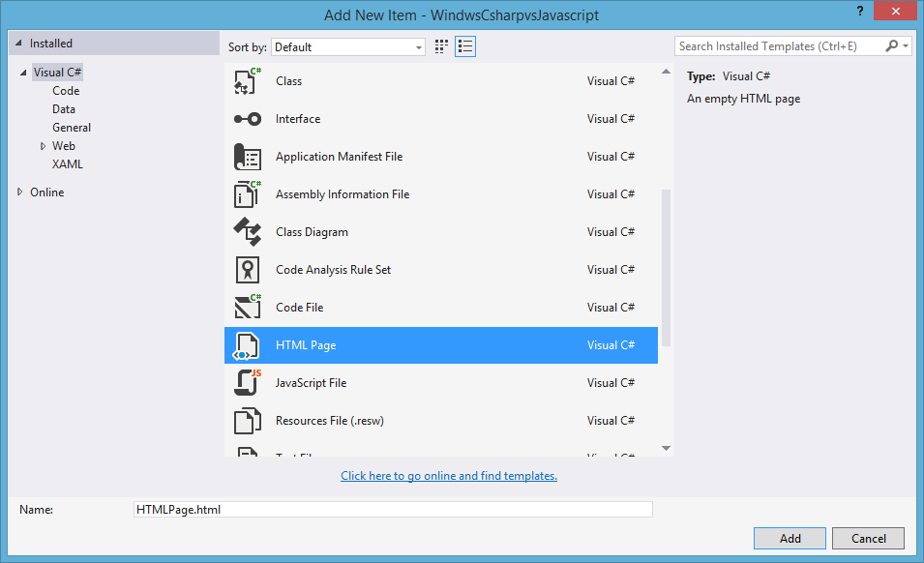Activate the list view layout button

click(x=465, y=45)
